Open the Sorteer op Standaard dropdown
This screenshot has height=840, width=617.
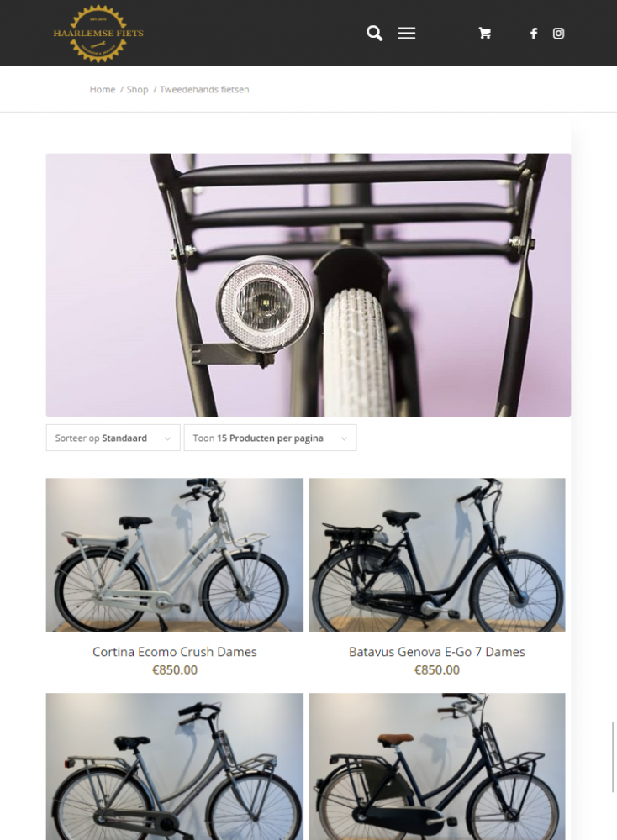point(113,438)
